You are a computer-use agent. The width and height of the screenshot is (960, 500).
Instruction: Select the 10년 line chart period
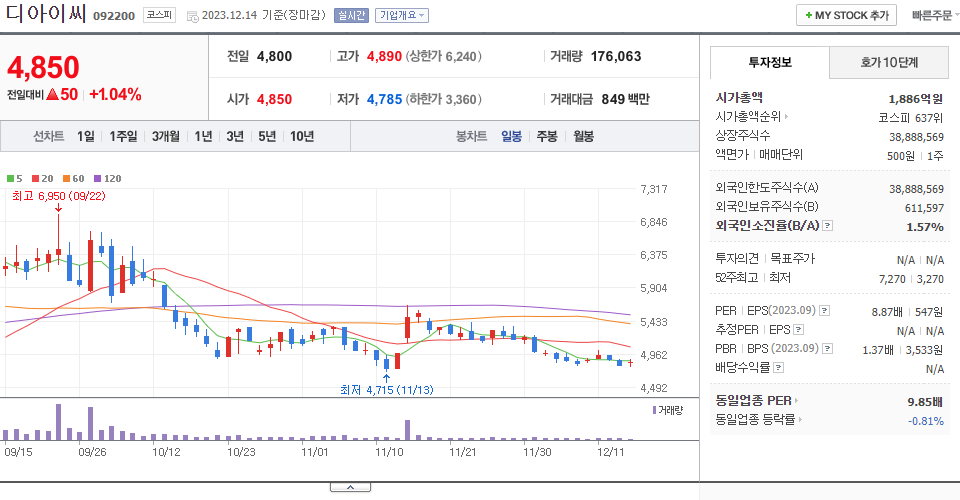tap(302, 136)
